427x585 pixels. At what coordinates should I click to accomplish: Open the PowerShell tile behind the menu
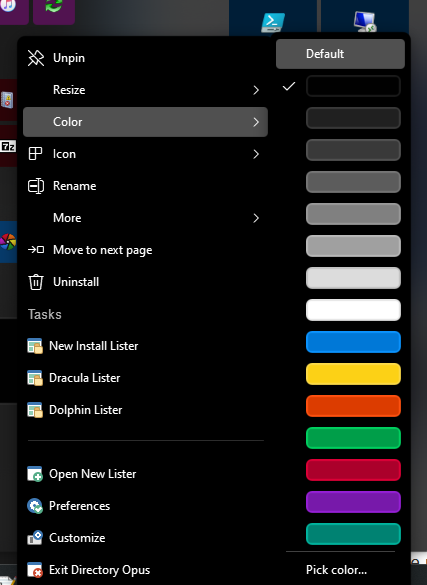[x=273, y=18]
